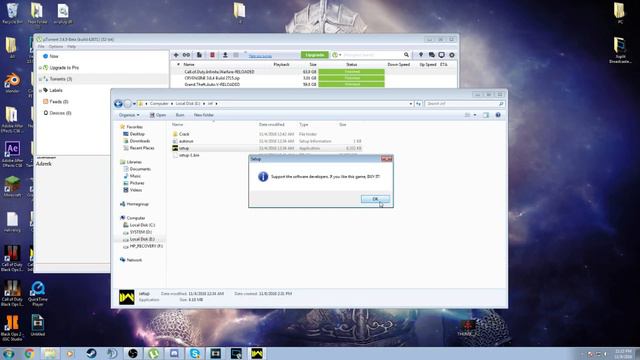The image size is (640, 360).
Task: Create new torrent file icon in uTorrent
Action: [199, 55]
